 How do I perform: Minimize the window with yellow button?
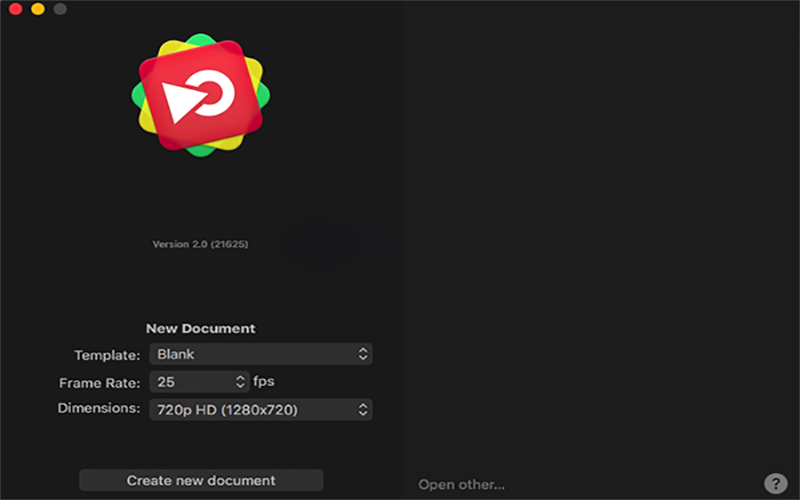pyautogui.click(x=38, y=9)
